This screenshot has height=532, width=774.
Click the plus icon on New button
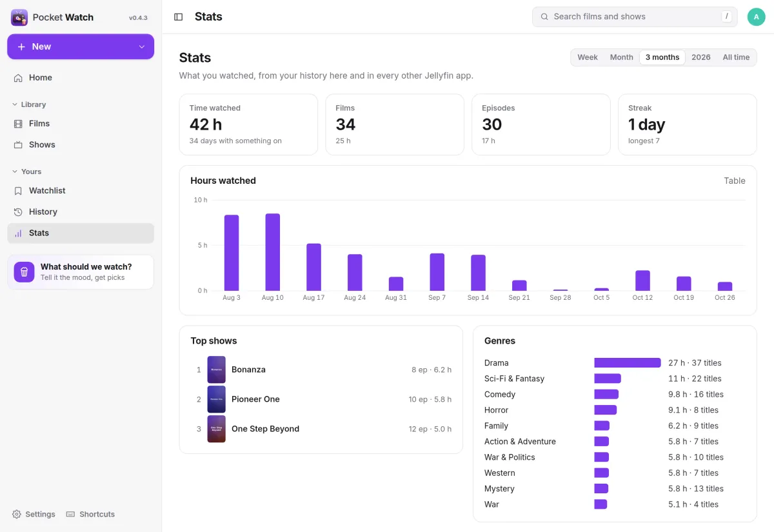coord(21,46)
